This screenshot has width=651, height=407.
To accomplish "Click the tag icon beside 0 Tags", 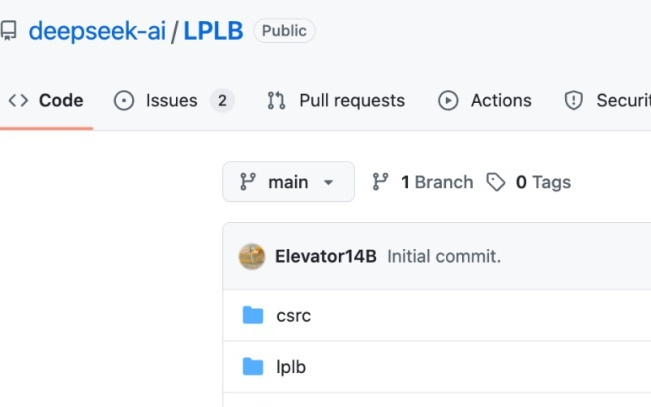I will [496, 182].
